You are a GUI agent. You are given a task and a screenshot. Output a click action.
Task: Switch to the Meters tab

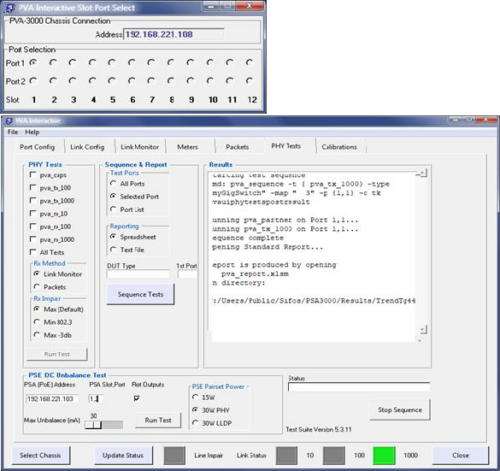[x=187, y=147]
